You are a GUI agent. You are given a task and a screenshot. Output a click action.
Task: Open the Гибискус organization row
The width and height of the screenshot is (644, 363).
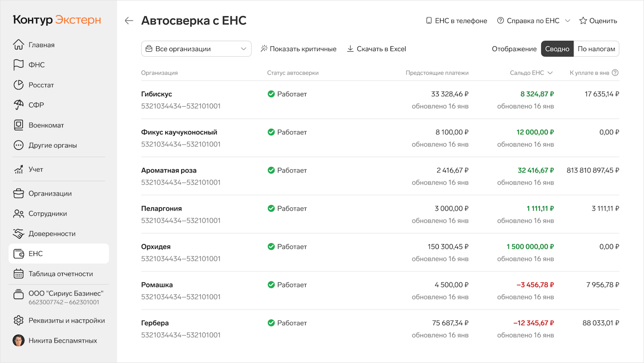tap(157, 94)
